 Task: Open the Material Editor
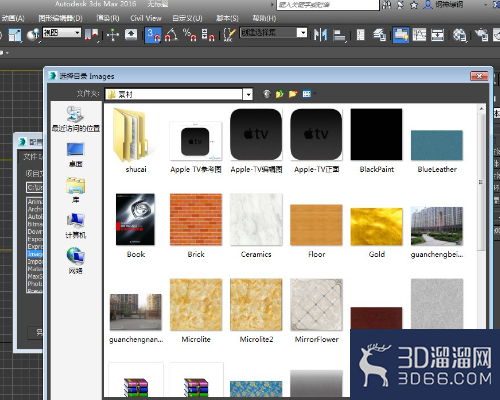[x=460, y=35]
